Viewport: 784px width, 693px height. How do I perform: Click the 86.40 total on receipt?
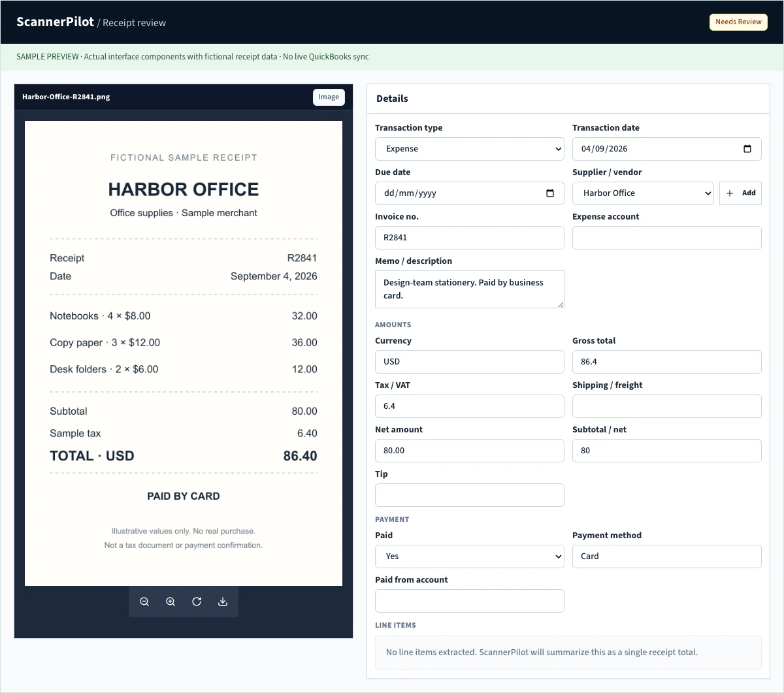[301, 456]
